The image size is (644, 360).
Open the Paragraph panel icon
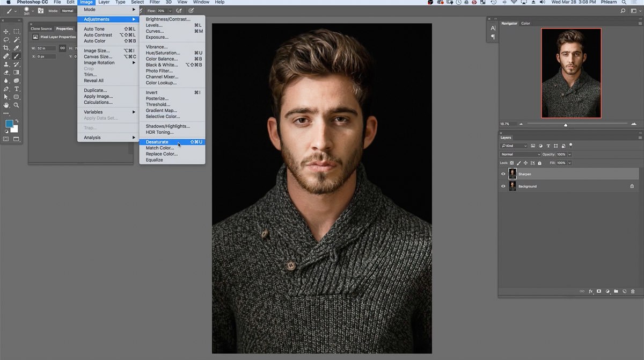pyautogui.click(x=493, y=37)
